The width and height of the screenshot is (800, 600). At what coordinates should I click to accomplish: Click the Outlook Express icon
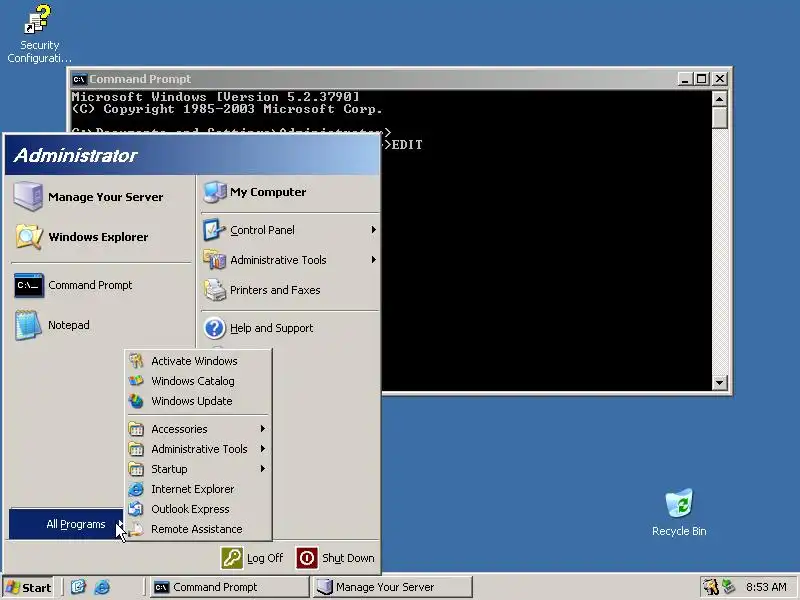click(x=136, y=509)
